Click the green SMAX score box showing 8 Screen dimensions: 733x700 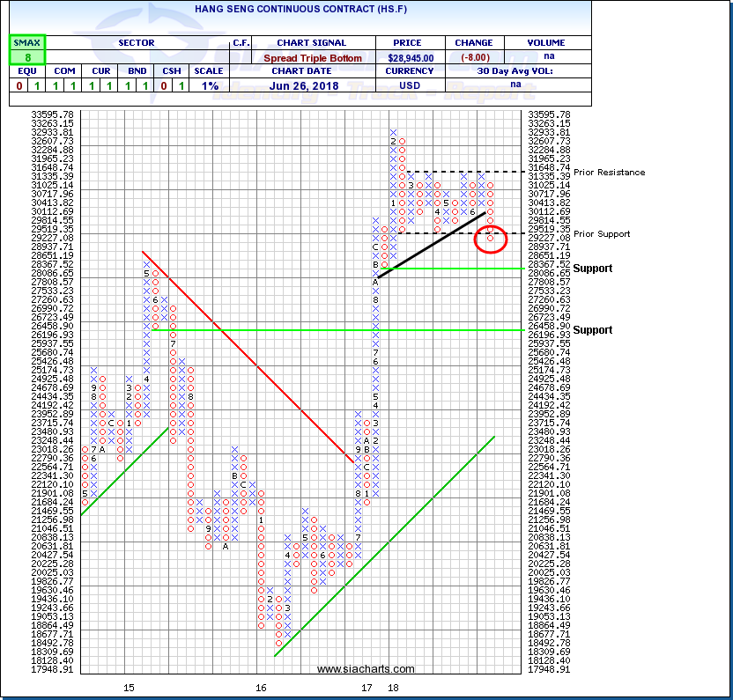coord(27,57)
